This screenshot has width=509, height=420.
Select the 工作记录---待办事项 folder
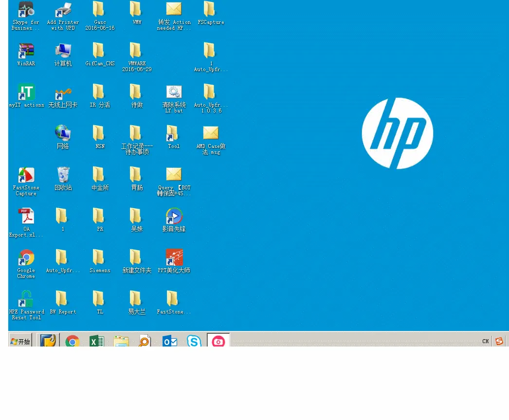[137, 140]
